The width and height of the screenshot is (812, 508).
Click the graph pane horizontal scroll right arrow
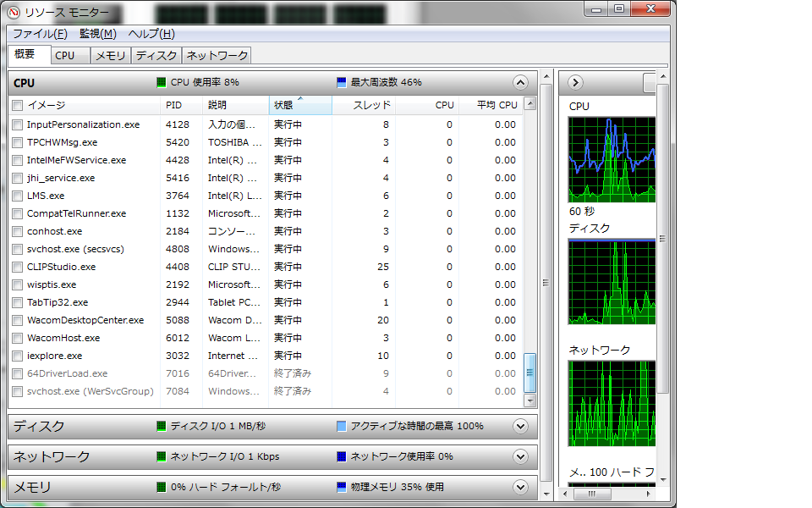tap(649, 494)
